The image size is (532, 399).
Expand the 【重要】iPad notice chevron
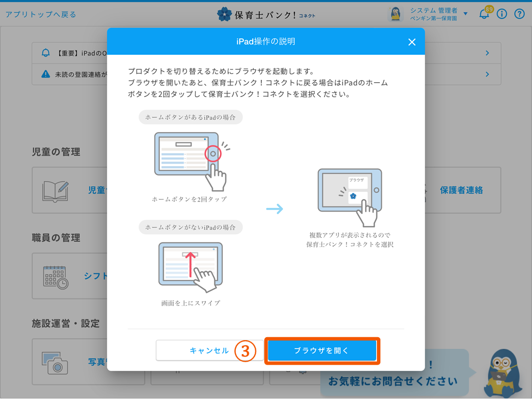coord(487,53)
